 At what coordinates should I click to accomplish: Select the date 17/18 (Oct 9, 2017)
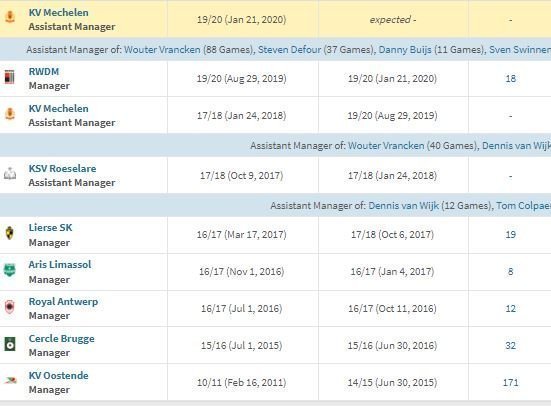(x=241, y=176)
